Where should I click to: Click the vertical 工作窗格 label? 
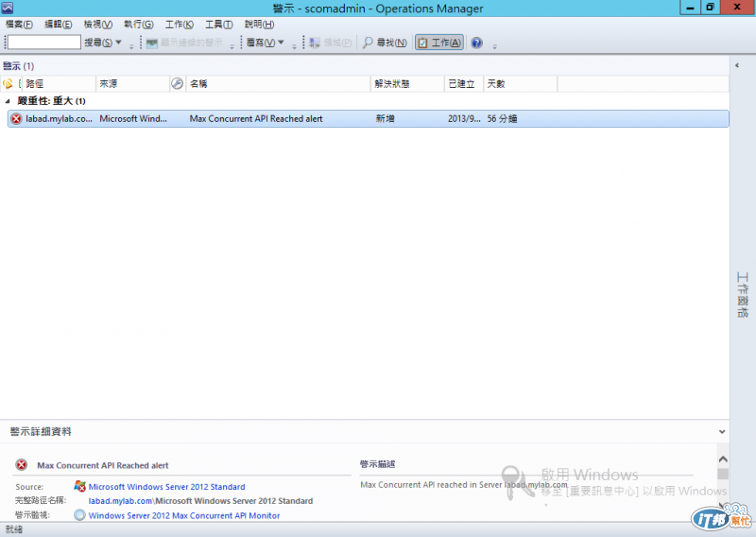point(743,295)
